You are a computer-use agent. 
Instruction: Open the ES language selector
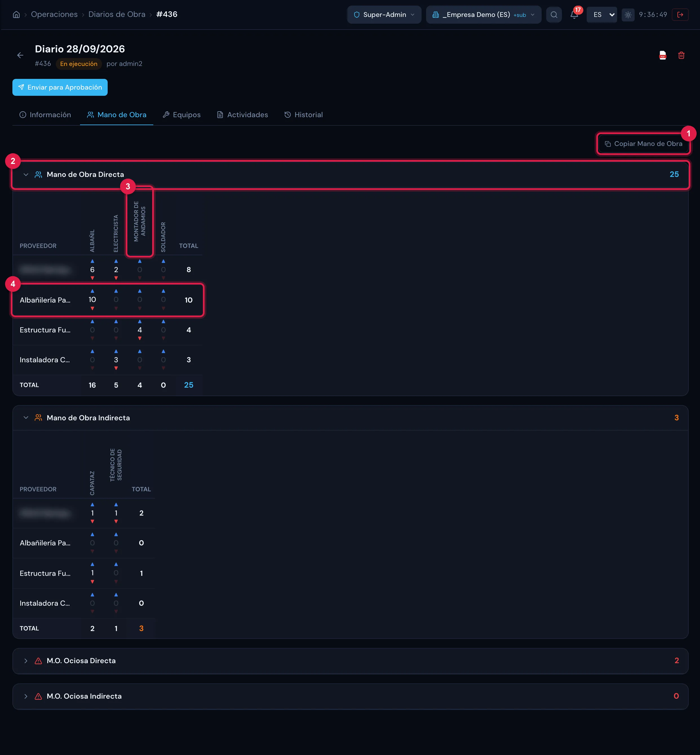(602, 15)
